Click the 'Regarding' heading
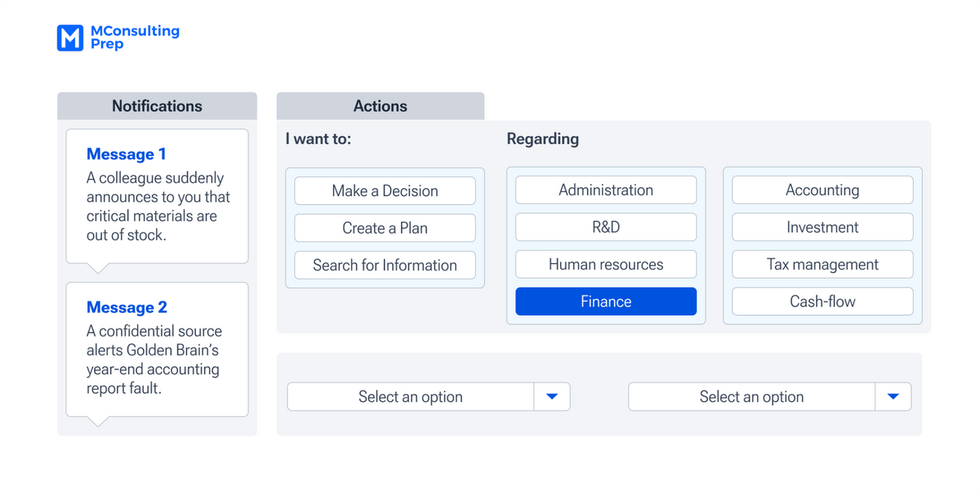The height and width of the screenshot is (492, 980). [x=543, y=139]
